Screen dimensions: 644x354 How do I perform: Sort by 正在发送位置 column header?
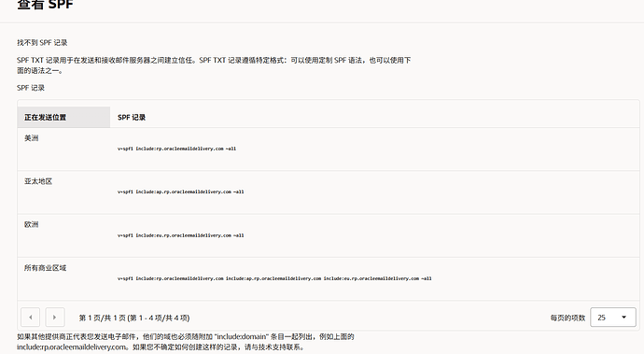[45, 117]
